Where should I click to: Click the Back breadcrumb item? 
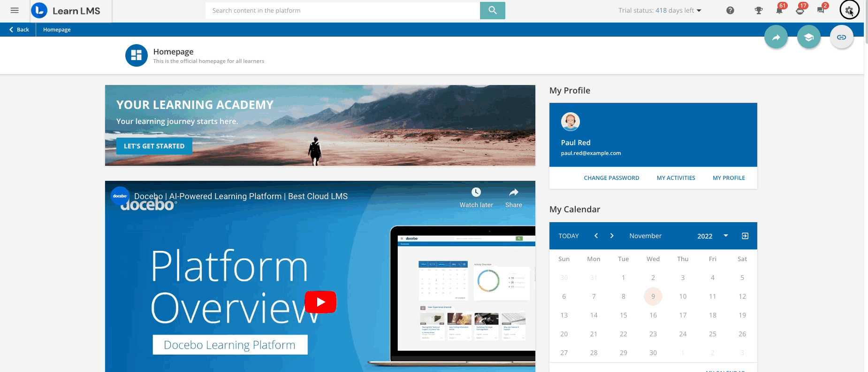click(19, 30)
